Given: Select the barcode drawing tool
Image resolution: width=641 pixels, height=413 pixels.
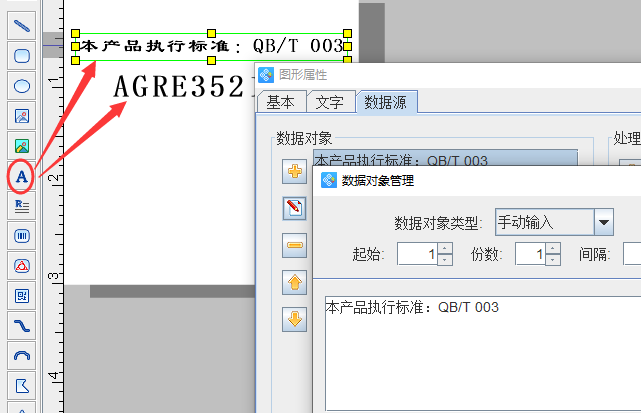Looking at the screenshot, I should pyautogui.click(x=21, y=236).
